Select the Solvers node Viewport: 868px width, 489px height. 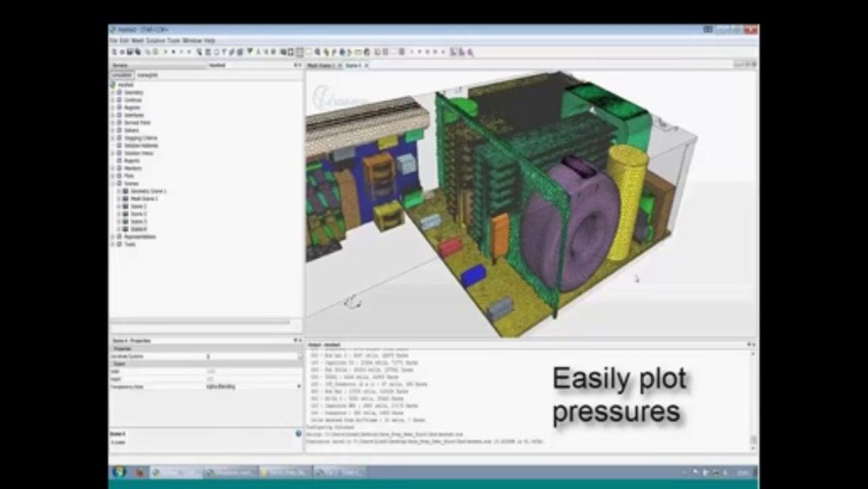[x=132, y=130]
